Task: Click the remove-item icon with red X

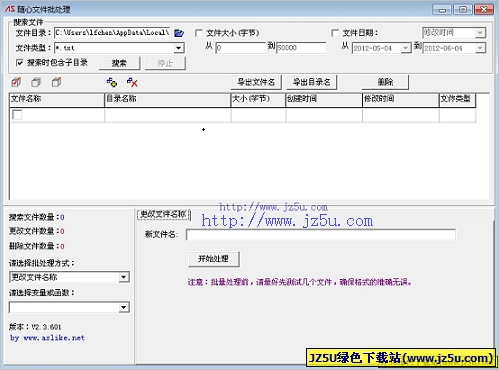Action: pos(132,82)
